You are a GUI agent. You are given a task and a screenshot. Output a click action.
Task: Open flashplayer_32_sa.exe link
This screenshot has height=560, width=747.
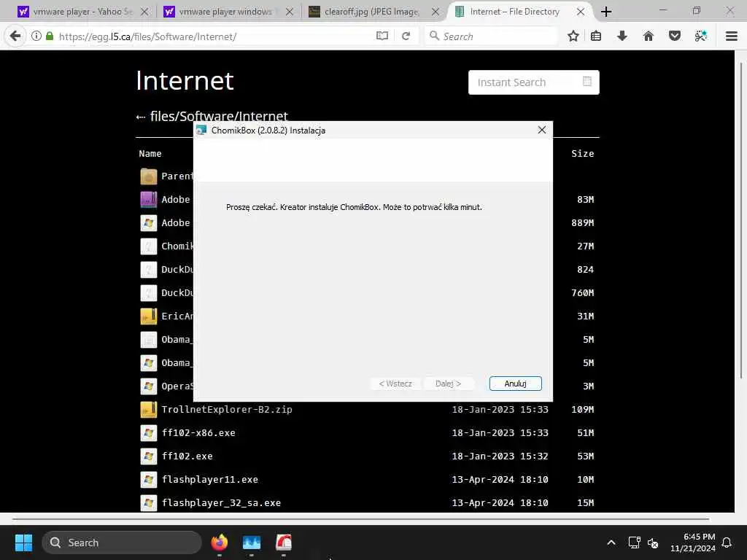(221, 503)
